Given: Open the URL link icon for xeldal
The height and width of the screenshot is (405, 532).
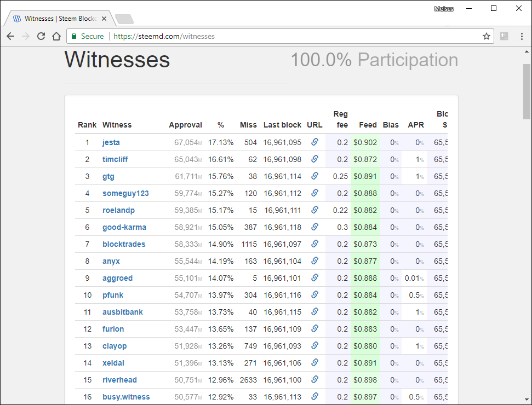Looking at the screenshot, I should coord(314,363).
